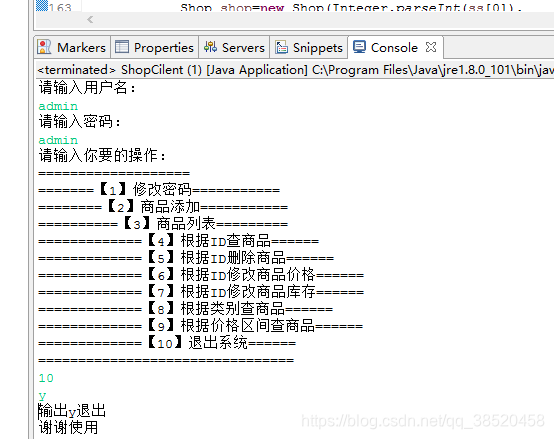Click the text '请输入用户名:'
The width and height of the screenshot is (554, 439).
click(87, 88)
